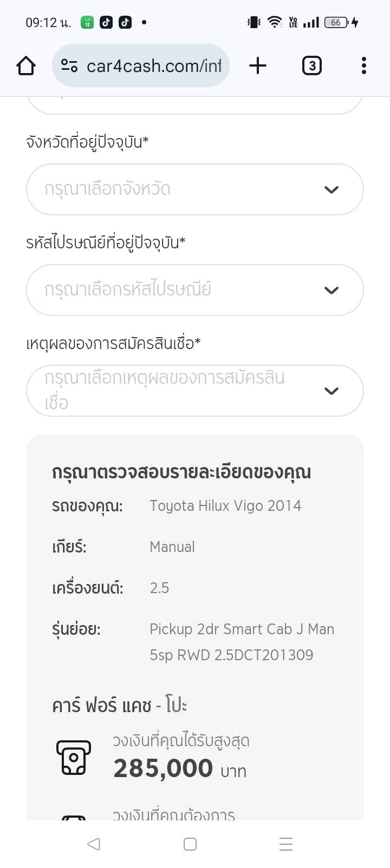This screenshot has height=868, width=390.
Task: Open the tab switcher showing 3 tabs
Action: [x=311, y=66]
